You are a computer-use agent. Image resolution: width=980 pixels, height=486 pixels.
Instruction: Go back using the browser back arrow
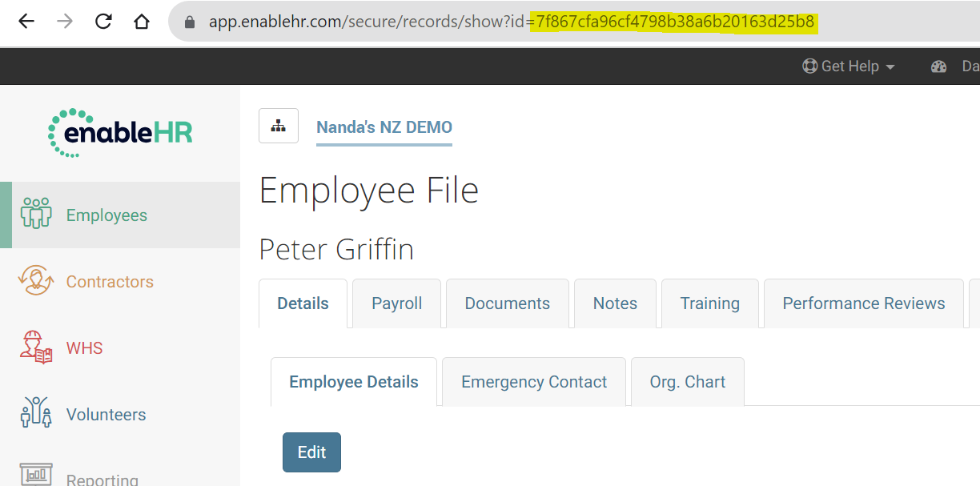tap(26, 22)
